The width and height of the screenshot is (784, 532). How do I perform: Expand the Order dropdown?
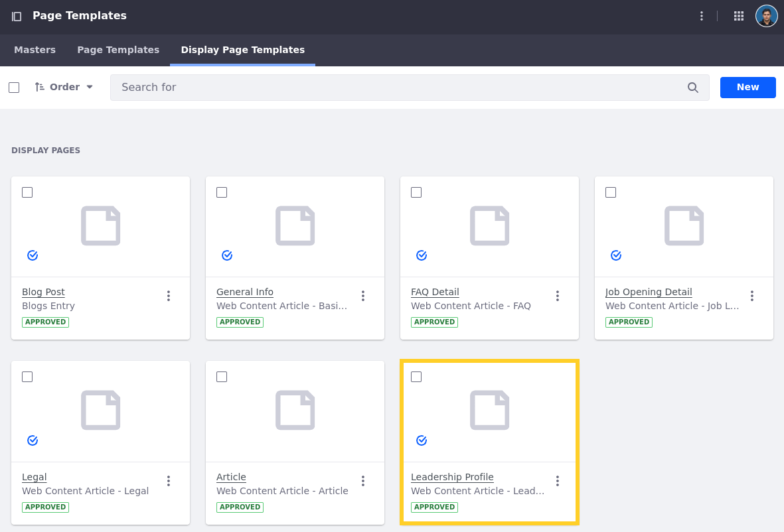(x=64, y=88)
